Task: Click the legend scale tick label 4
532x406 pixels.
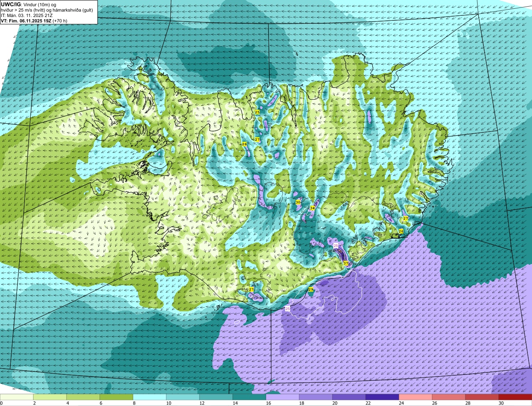Action: pyautogui.click(x=67, y=403)
